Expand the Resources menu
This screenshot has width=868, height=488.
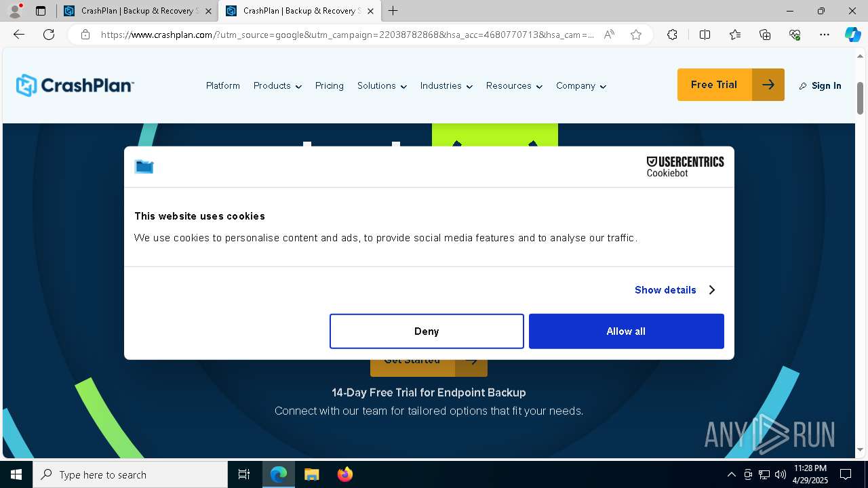(514, 85)
